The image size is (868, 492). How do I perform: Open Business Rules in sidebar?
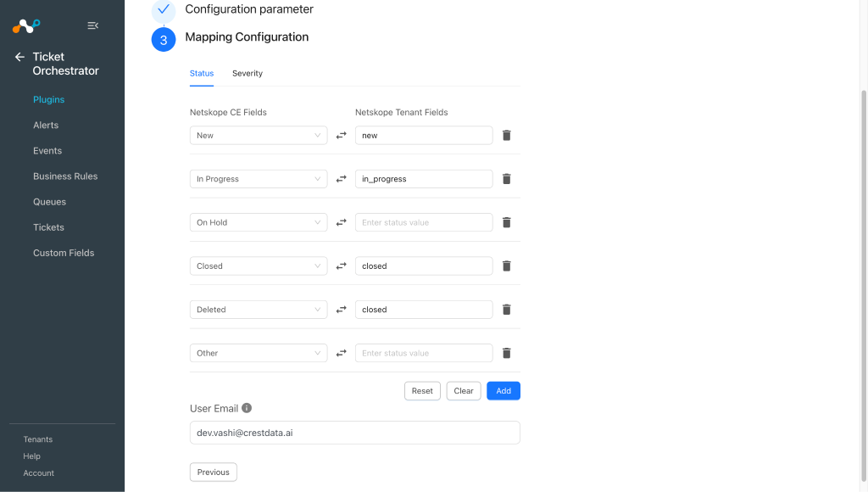point(65,176)
